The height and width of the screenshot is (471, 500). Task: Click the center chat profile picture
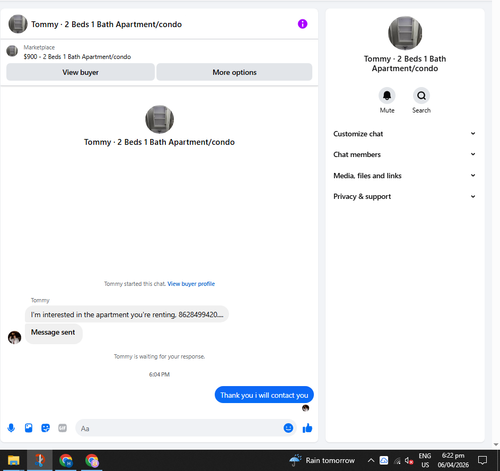159,119
